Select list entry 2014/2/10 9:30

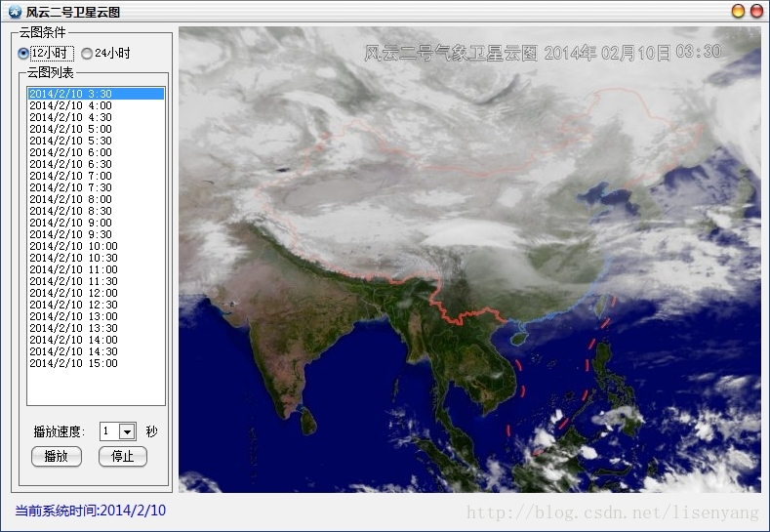coord(96,235)
